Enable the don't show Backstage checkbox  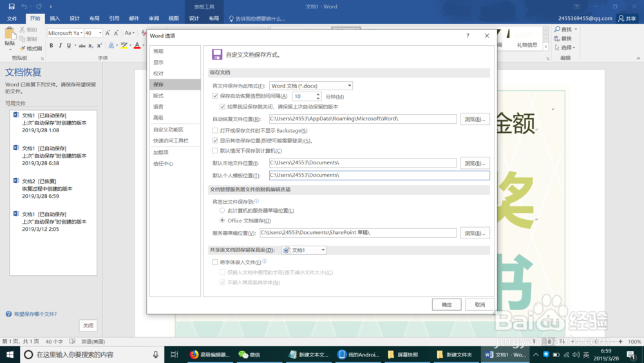(x=215, y=130)
